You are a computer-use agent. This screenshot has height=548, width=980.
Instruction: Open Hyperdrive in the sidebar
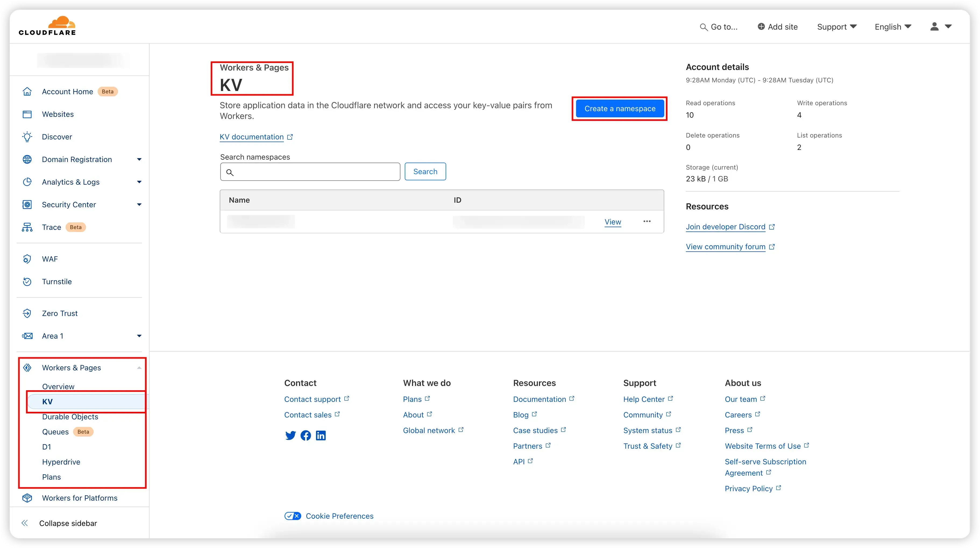61,462
